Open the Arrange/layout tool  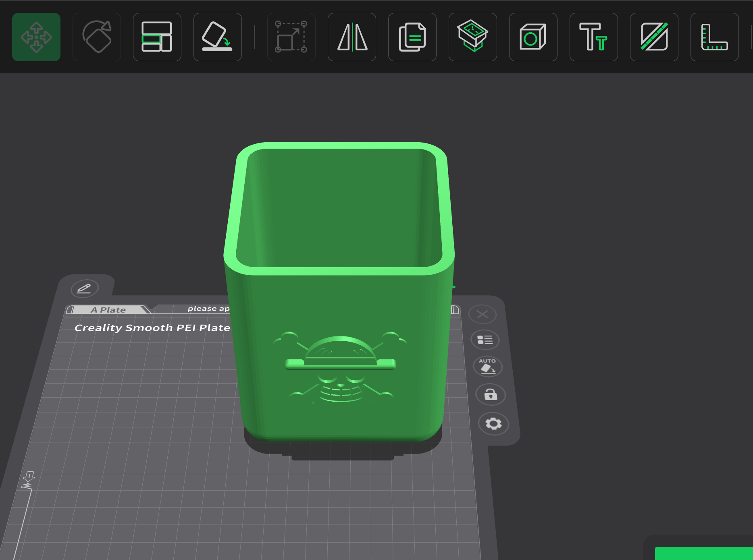click(x=157, y=37)
